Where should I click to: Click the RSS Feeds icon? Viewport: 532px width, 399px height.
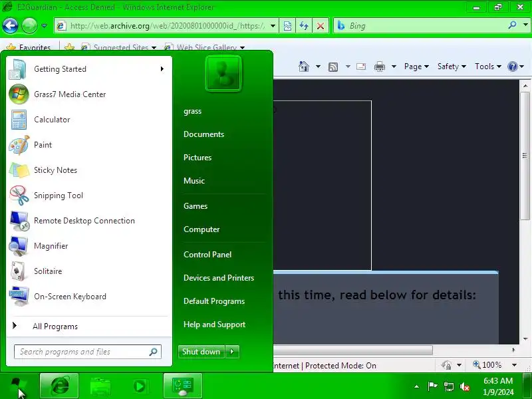tap(333, 67)
